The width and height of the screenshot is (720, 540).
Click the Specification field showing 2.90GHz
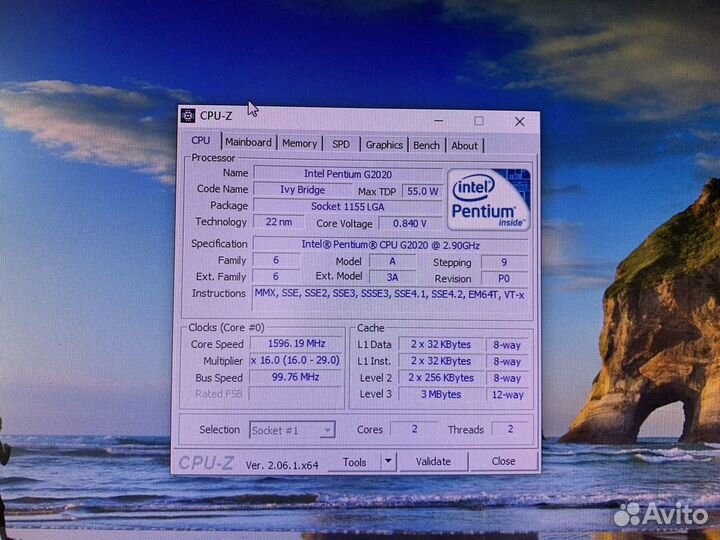tap(390, 245)
